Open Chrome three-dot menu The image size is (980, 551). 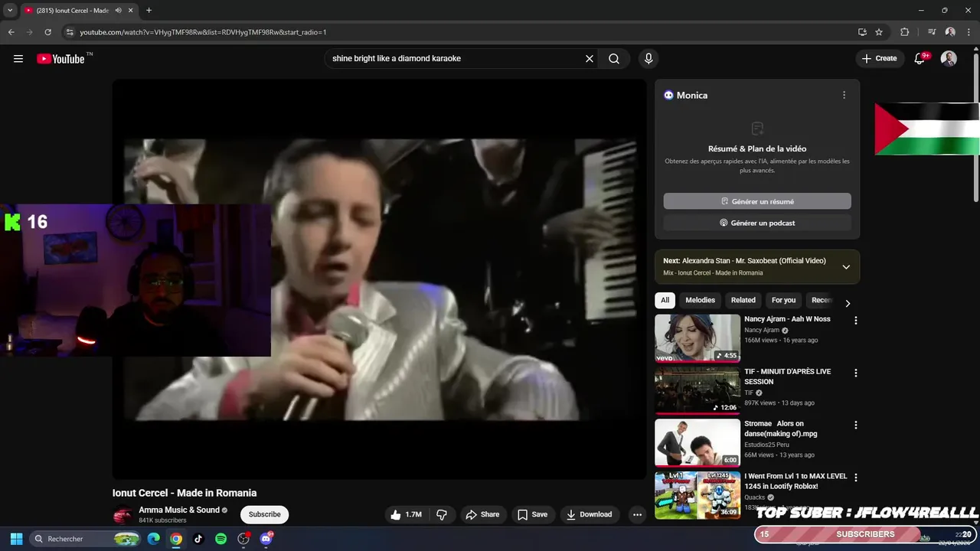(969, 32)
